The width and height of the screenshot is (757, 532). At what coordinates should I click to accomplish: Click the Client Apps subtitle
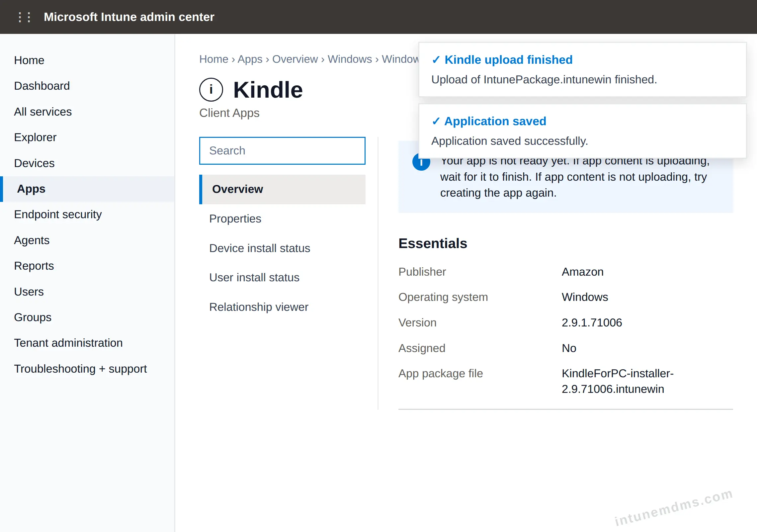229,113
